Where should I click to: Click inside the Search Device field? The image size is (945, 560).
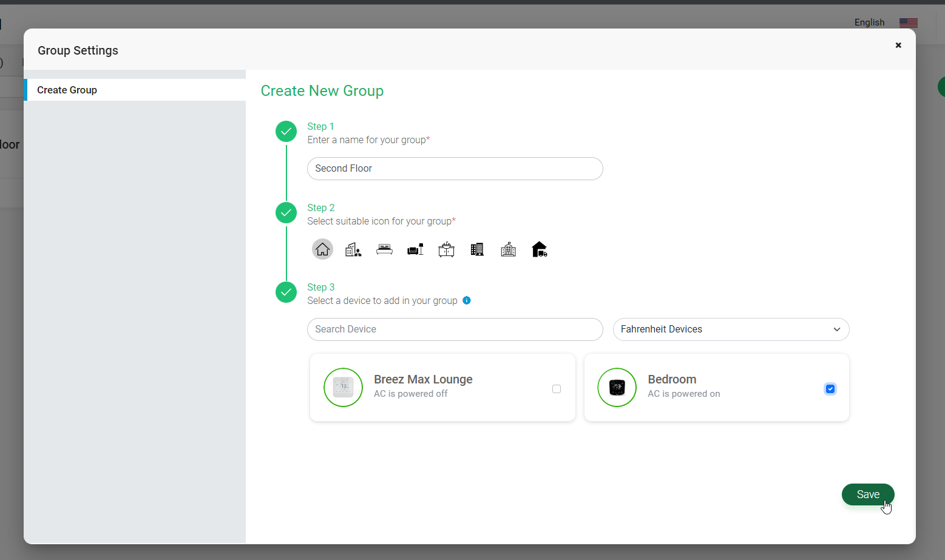click(x=455, y=329)
